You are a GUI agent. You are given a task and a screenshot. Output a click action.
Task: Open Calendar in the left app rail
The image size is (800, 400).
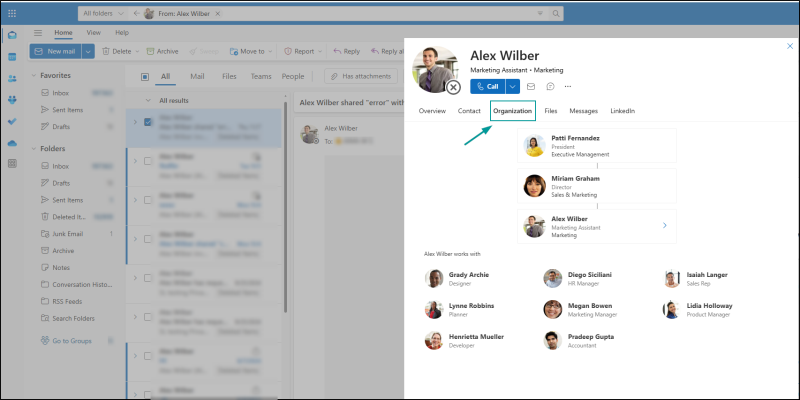coord(12,57)
